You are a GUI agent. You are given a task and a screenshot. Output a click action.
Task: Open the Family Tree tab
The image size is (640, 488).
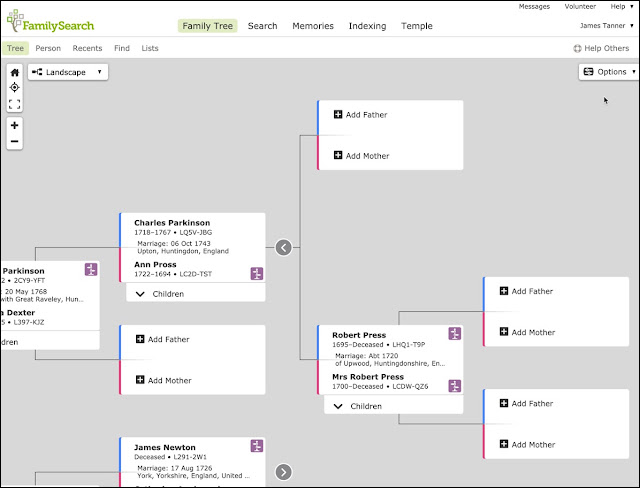[207, 26]
